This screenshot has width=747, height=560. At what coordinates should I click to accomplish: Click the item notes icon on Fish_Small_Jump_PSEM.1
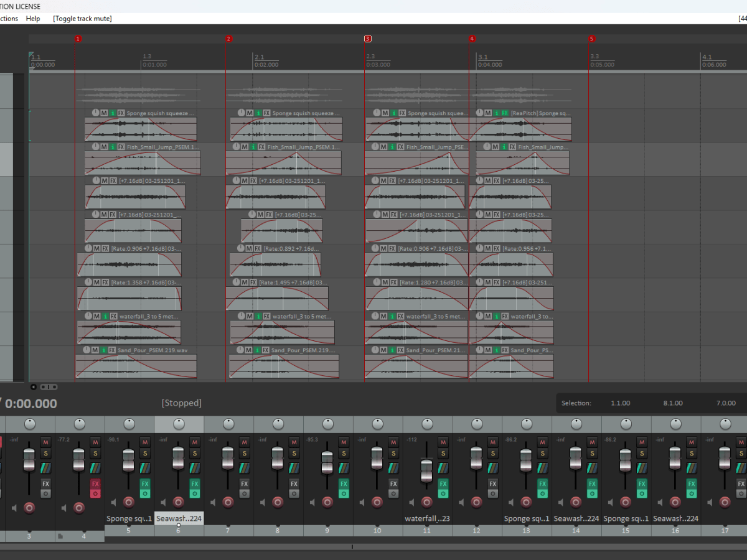[112, 147]
